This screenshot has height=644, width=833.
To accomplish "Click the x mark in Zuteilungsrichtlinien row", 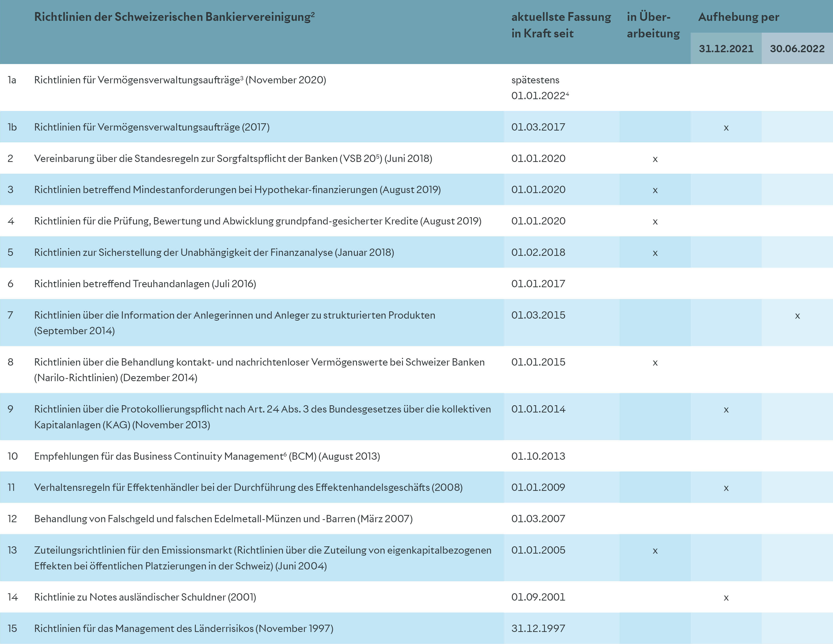I will 655,551.
